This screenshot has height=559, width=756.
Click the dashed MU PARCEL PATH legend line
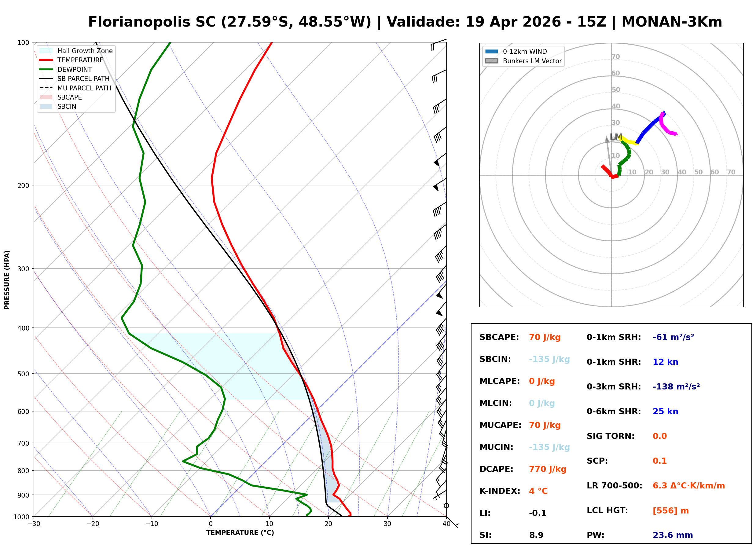pos(46,88)
